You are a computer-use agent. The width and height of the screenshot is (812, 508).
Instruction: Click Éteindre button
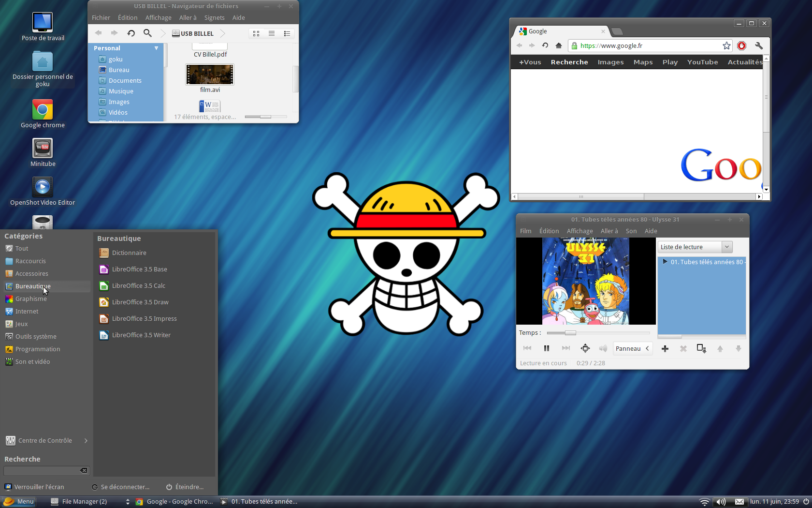(x=185, y=487)
